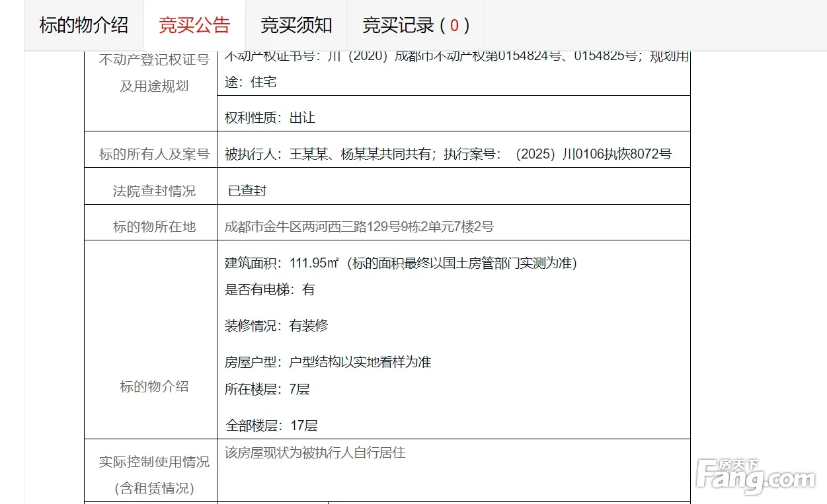
Task: Select the 房屋户型 description line
Action: (x=328, y=362)
